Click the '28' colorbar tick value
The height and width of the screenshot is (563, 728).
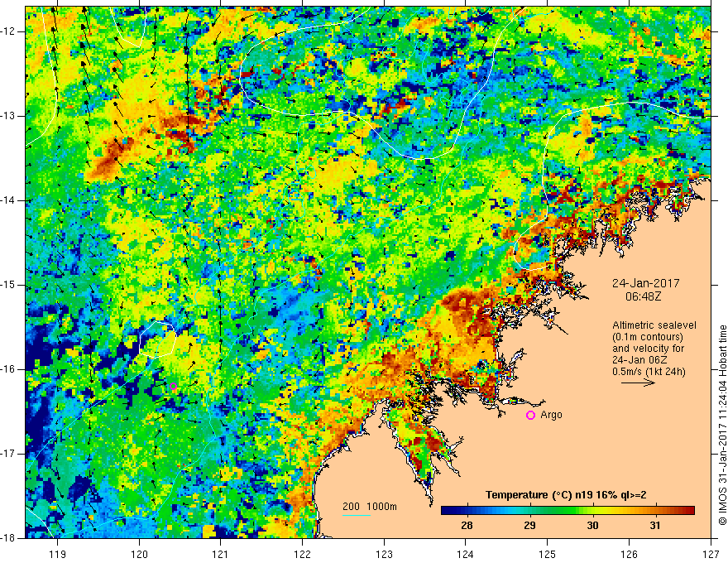click(467, 526)
